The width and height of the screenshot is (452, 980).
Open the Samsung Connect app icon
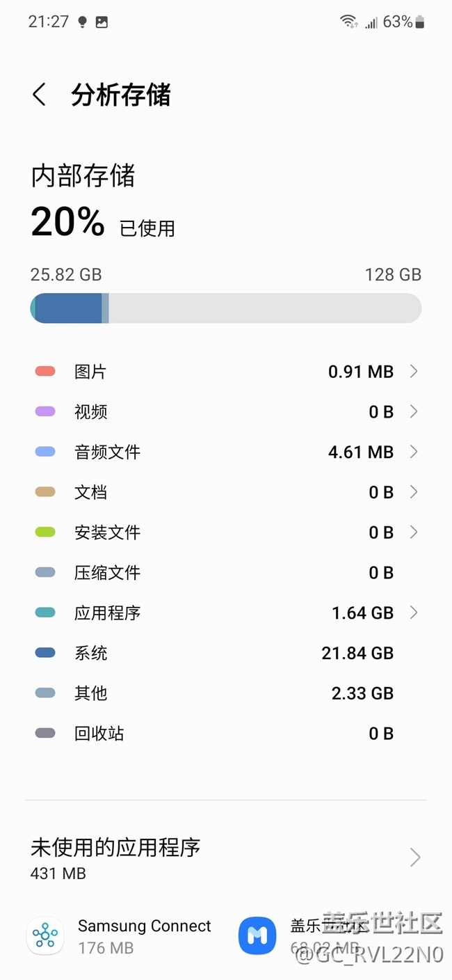45,935
